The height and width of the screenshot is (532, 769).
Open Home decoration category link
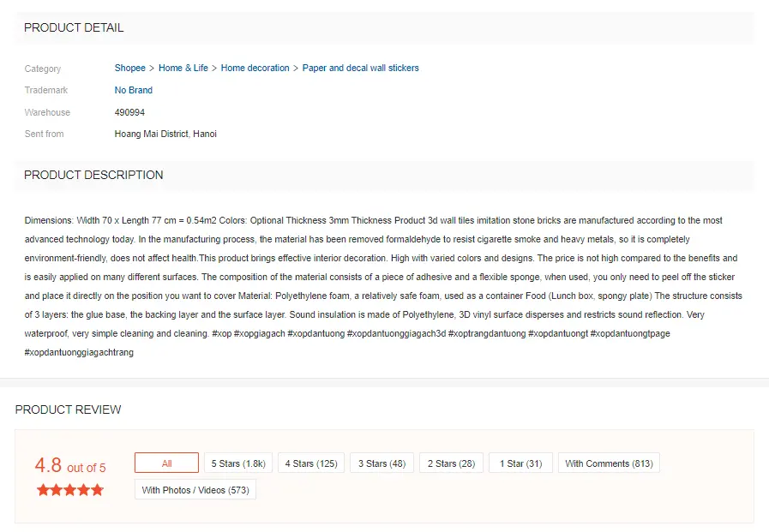click(255, 68)
